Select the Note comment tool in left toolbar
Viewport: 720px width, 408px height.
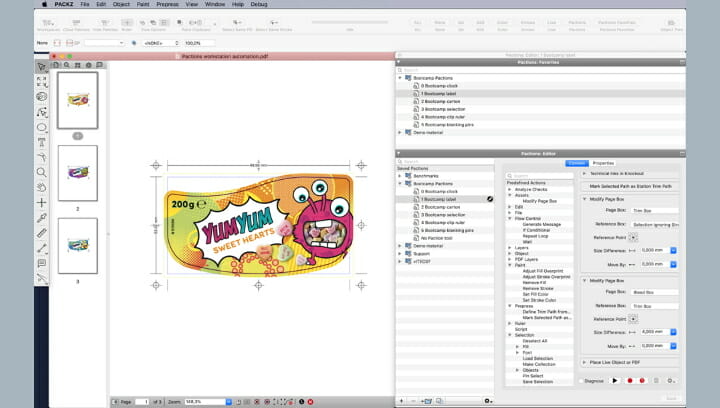[x=42, y=263]
